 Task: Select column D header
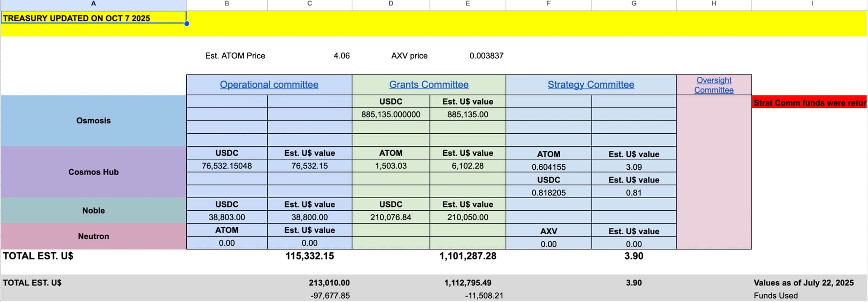coord(391,4)
